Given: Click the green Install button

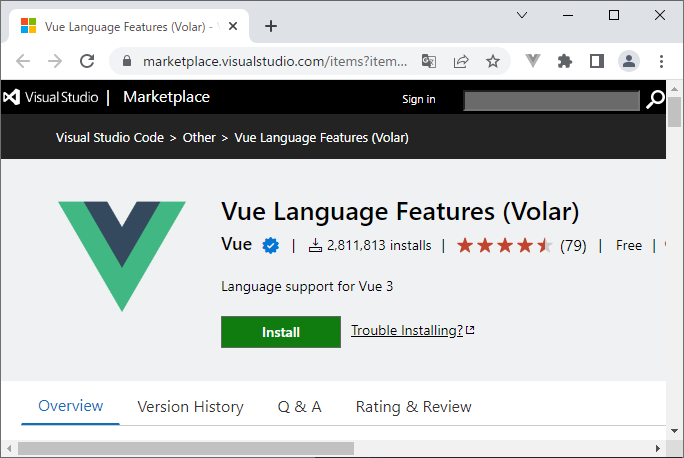Looking at the screenshot, I should [281, 332].
